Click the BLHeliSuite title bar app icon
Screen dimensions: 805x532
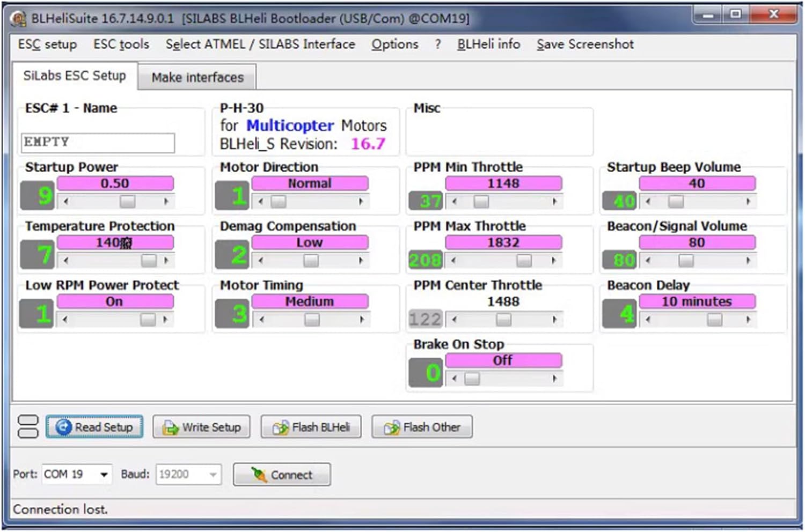pyautogui.click(x=19, y=19)
